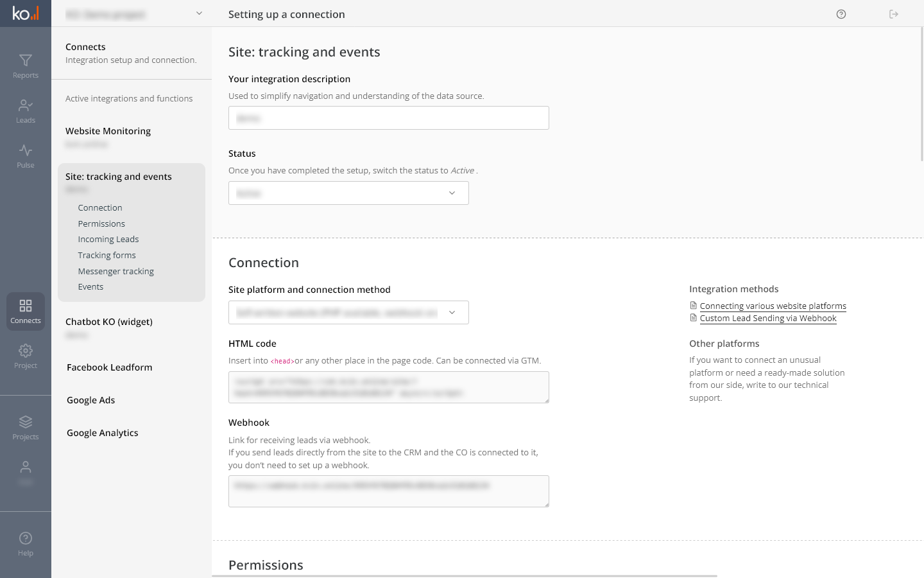Select Permissions in the submenu
Viewport: 924px width, 578px height.
click(101, 223)
